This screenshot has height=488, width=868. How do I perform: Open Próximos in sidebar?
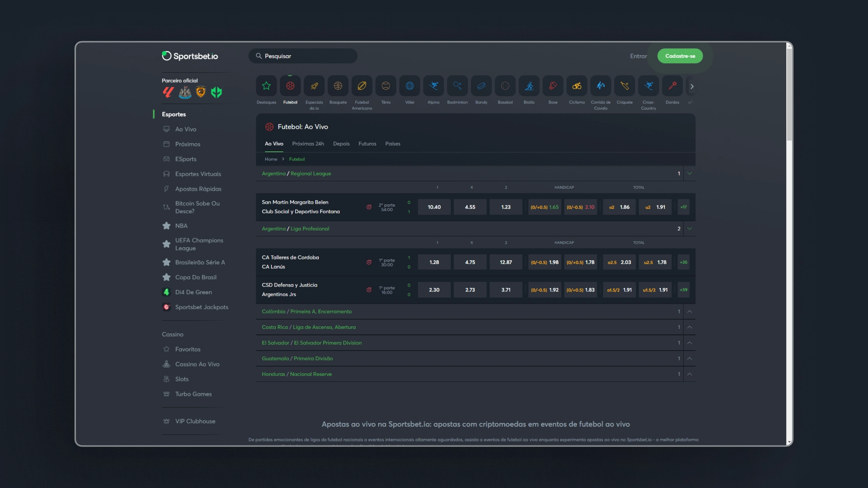point(188,144)
